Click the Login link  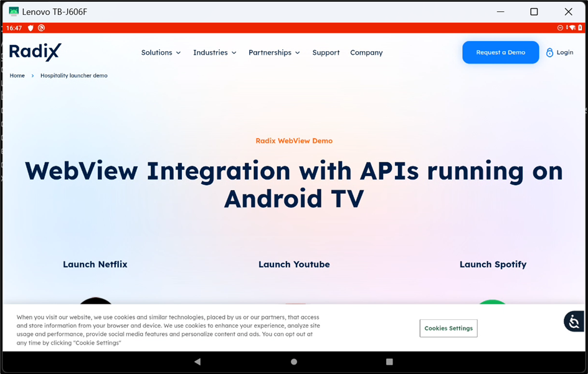tap(565, 53)
